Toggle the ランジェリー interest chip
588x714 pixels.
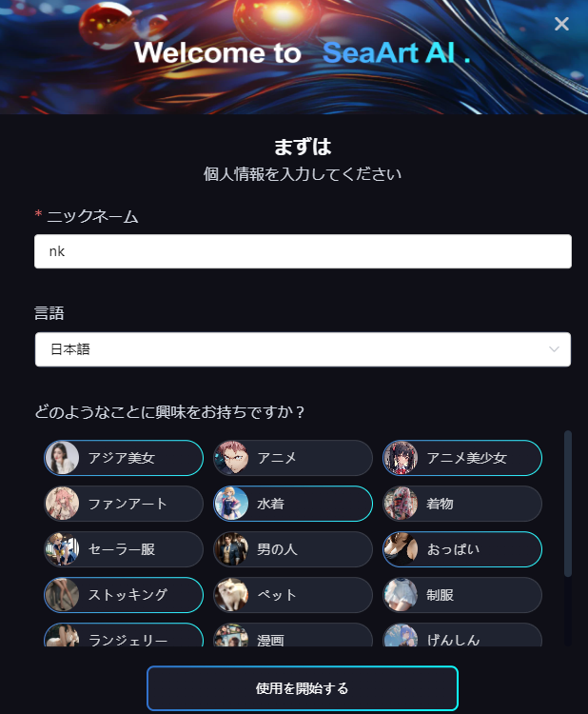tap(124, 635)
